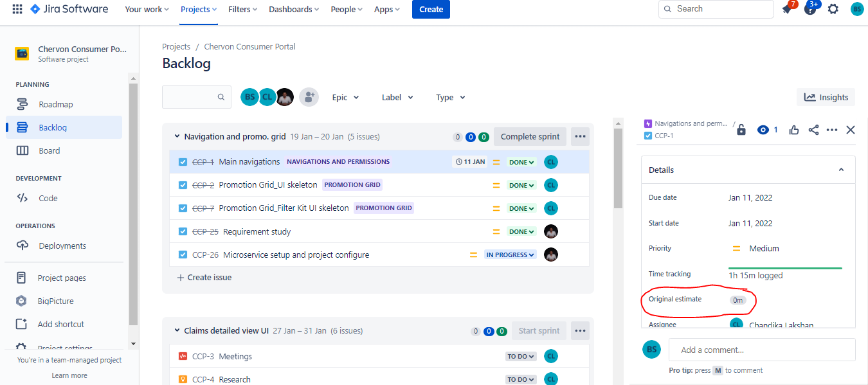Collapse the Details section chevron
The image size is (868, 385).
coord(841,170)
